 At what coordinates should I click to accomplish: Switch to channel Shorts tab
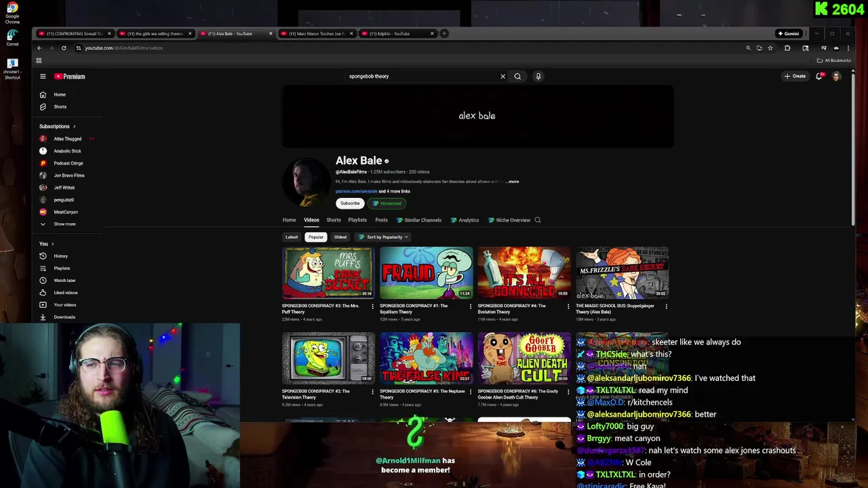click(334, 220)
